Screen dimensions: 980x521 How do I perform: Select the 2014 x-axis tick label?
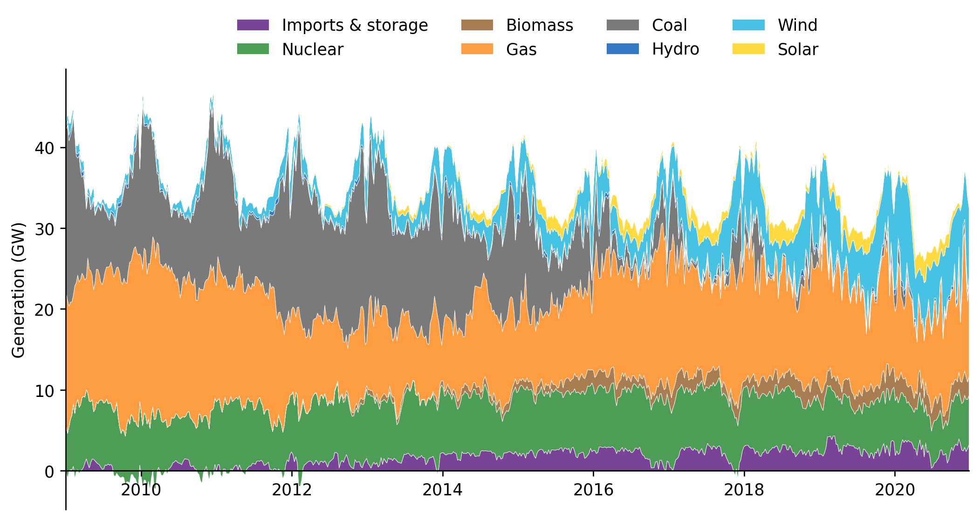point(443,490)
